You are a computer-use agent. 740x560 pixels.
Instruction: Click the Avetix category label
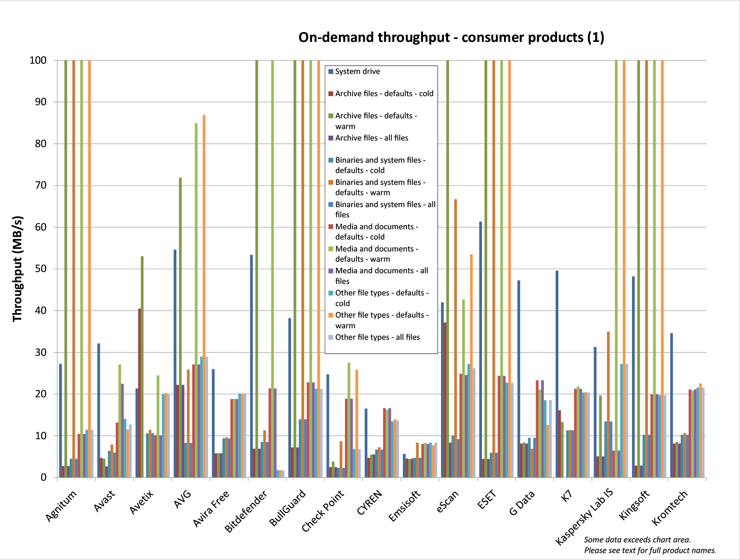(141, 502)
